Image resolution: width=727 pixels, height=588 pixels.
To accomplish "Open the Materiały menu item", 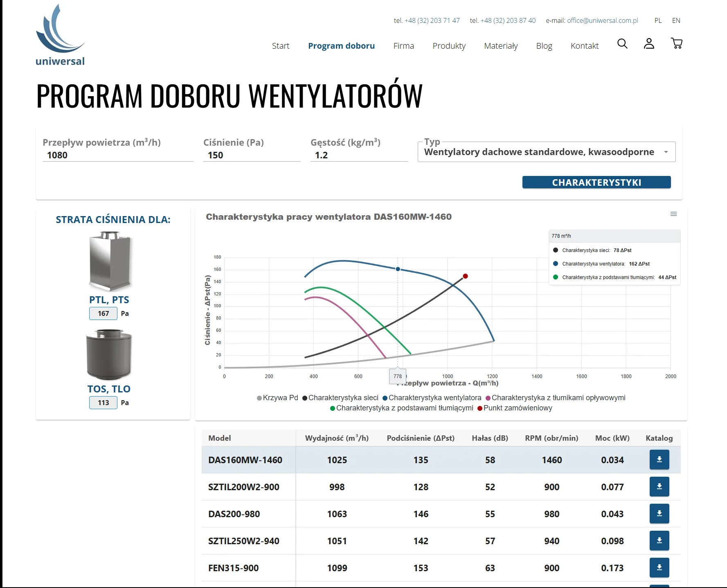I will (501, 46).
